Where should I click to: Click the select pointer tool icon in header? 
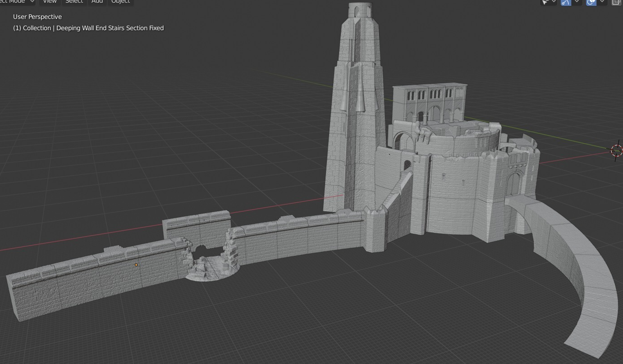546,2
